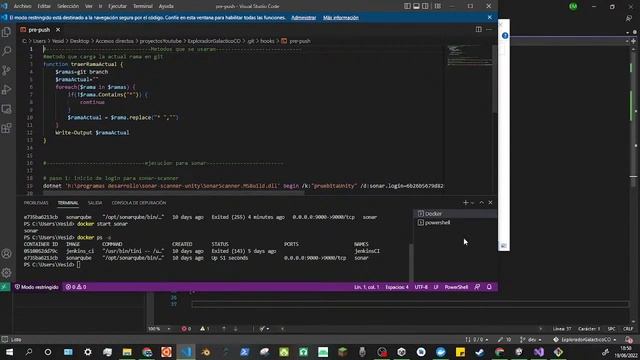Open customize layout icon in title bar

438,6
